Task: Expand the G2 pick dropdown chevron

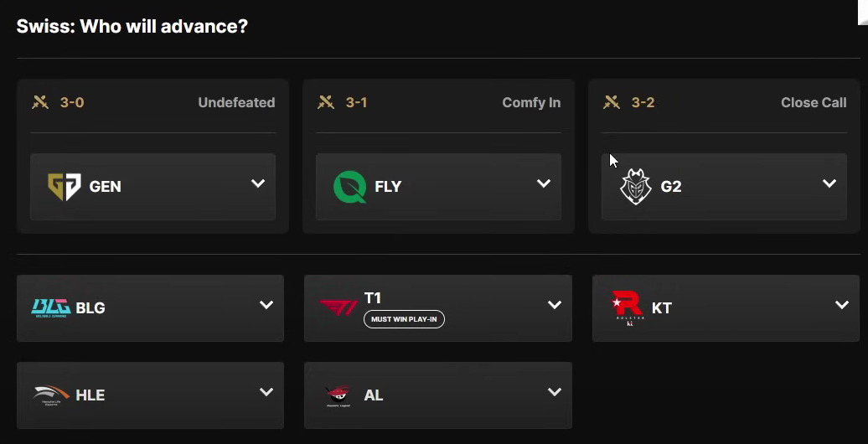Action: coord(829,183)
